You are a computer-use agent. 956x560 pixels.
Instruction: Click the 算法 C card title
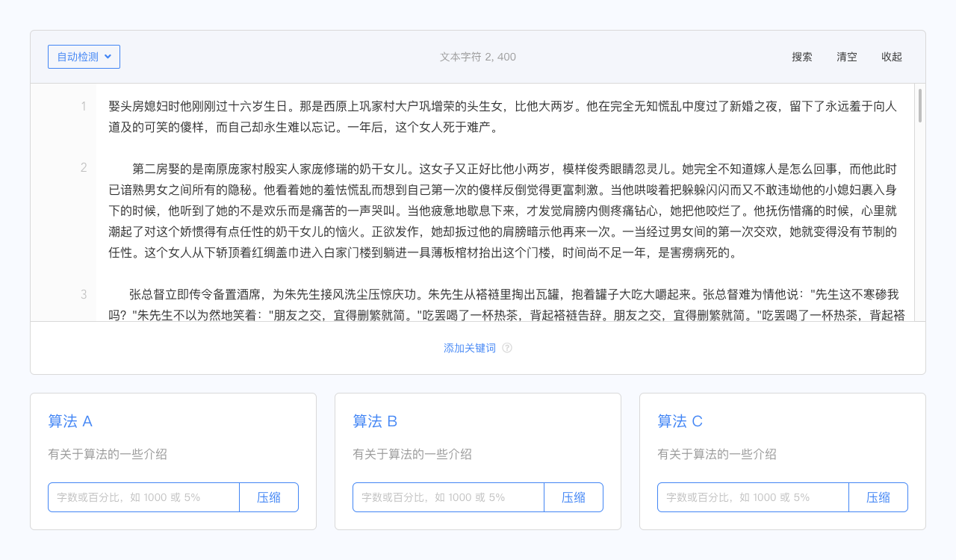[x=680, y=421]
